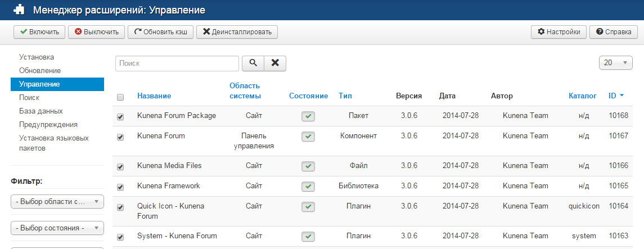This screenshot has width=644, height=249.
Task: Sort table by the ID column header
Action: pyautogui.click(x=613, y=96)
